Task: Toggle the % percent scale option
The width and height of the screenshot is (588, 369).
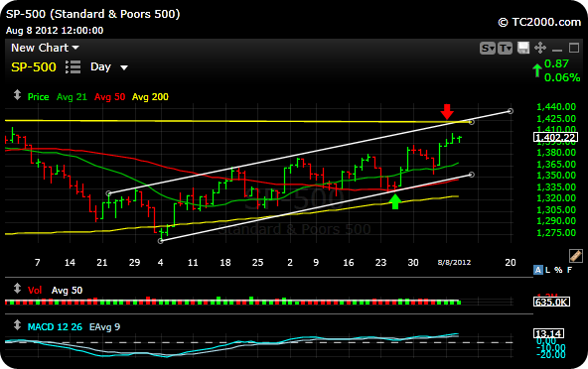Action: tap(558, 270)
